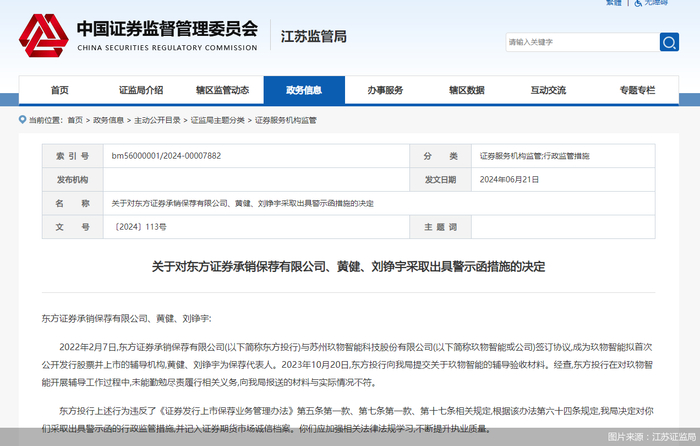The width and height of the screenshot is (700, 446).
Task: Open the 证监局介绍 navigation tab
Action: pos(141,90)
